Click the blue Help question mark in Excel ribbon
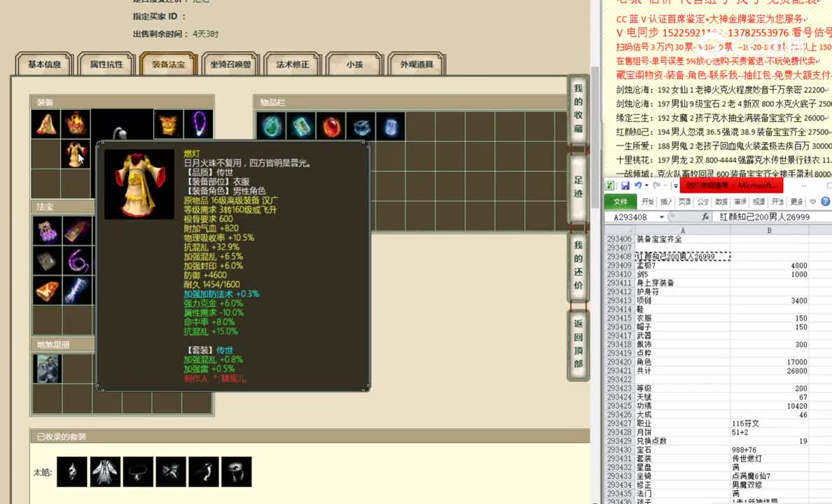The height and width of the screenshot is (504, 832). (824, 201)
